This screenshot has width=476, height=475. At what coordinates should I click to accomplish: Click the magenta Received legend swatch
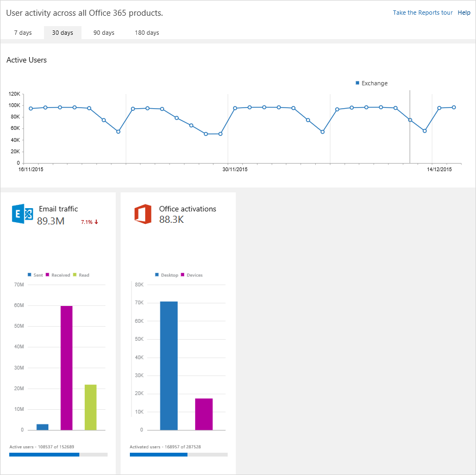47,275
